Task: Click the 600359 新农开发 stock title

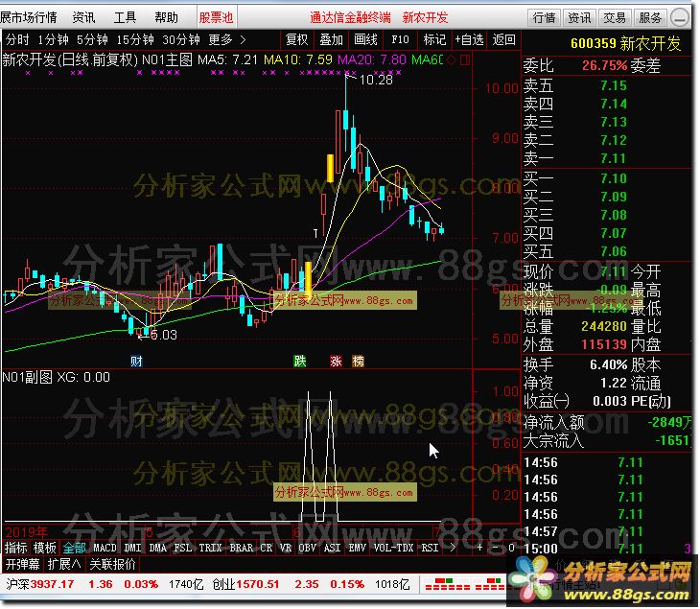Action: pyautogui.click(x=625, y=43)
